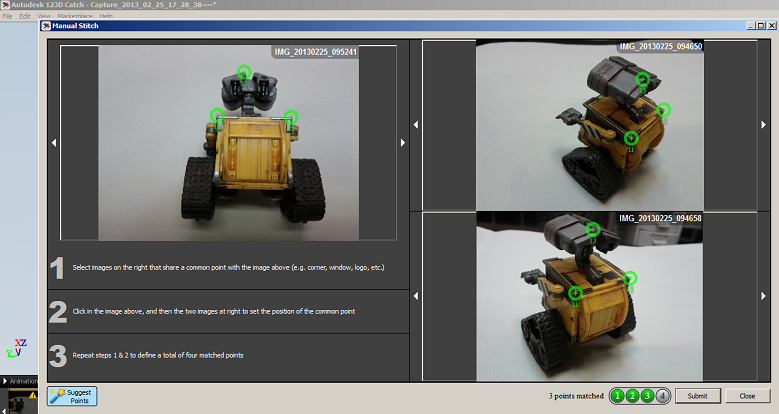Screen dimensions: 779x414
Task: Close Manual Stitch via title bar X
Action: (x=772, y=26)
